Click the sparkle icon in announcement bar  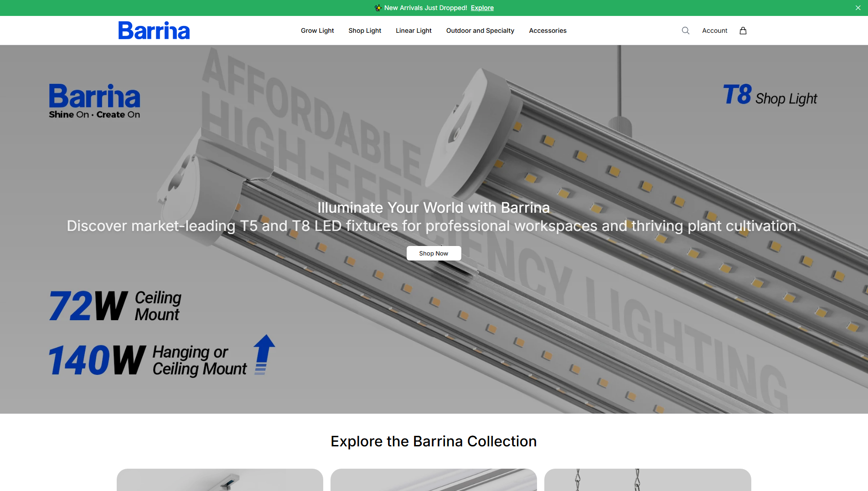click(x=378, y=8)
